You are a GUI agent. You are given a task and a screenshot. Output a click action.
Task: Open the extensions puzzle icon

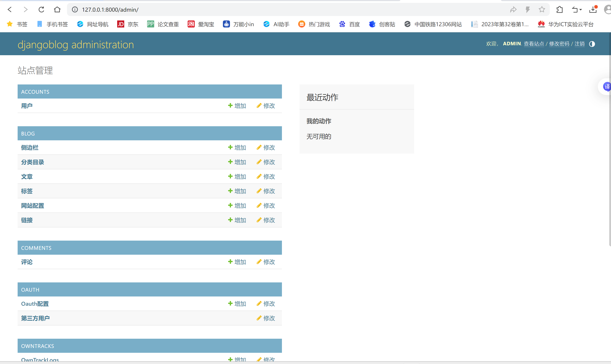(560, 9)
